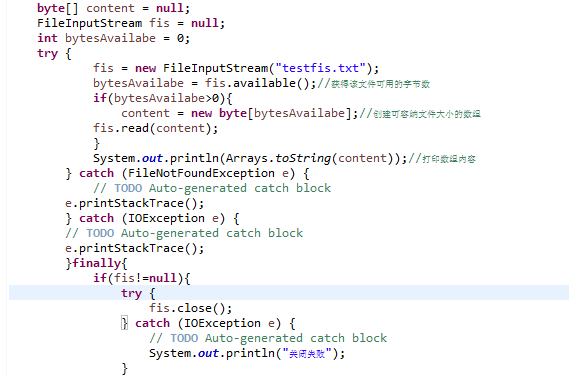Viewport: 569px width, 376px height.
Task: Click 'if(bytesAvailabe>0){' condition line
Action: (x=163, y=98)
